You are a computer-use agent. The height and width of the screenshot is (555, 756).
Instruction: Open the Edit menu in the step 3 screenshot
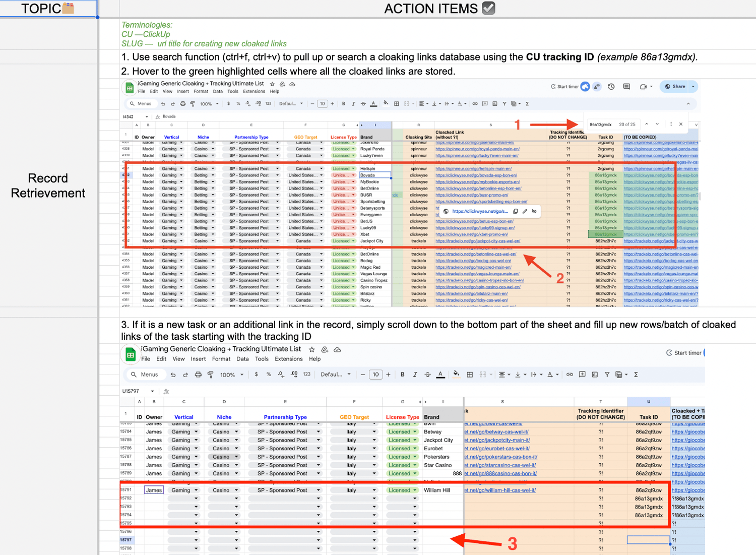click(161, 359)
